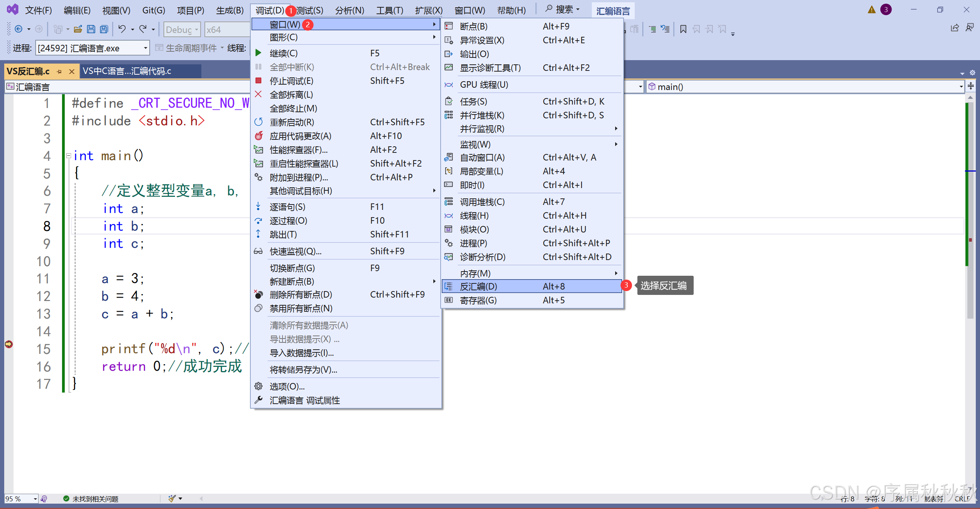
Task: Click the Visual Studio logo icon
Action: pos(12,9)
